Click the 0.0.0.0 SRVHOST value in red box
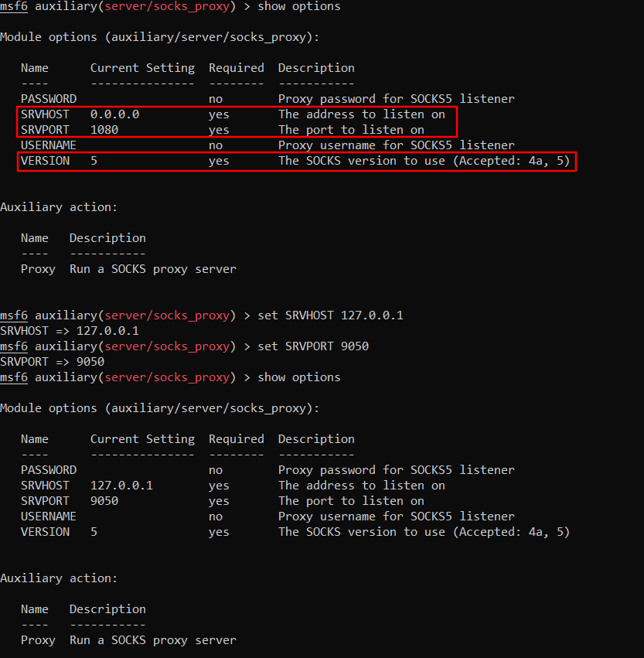The width and height of the screenshot is (644, 658). tap(114, 114)
